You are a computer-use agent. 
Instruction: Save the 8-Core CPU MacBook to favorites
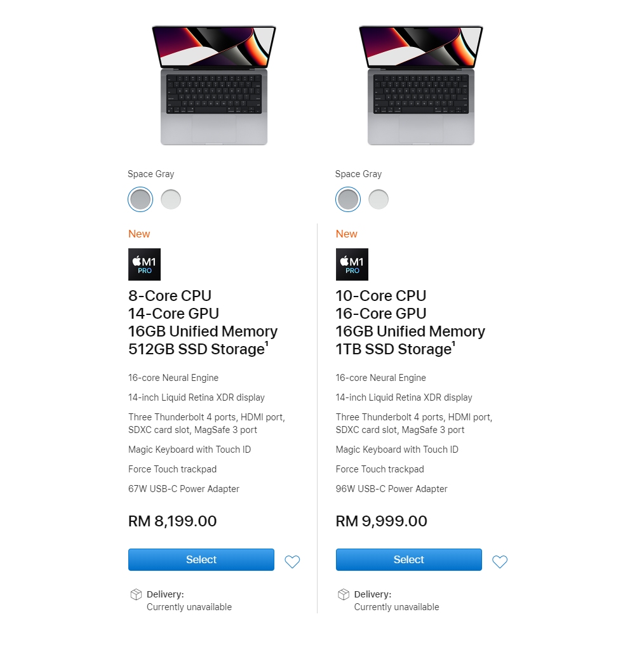(x=292, y=561)
